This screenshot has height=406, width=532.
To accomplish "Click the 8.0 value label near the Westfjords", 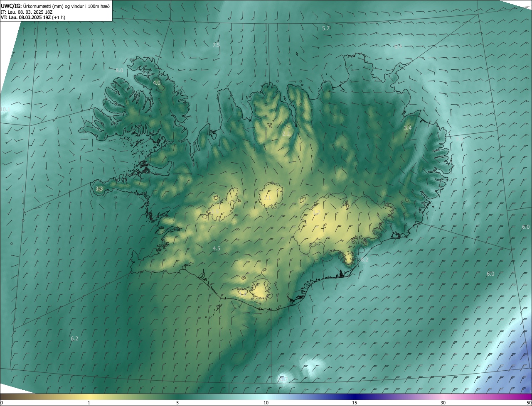I will click(x=119, y=71).
